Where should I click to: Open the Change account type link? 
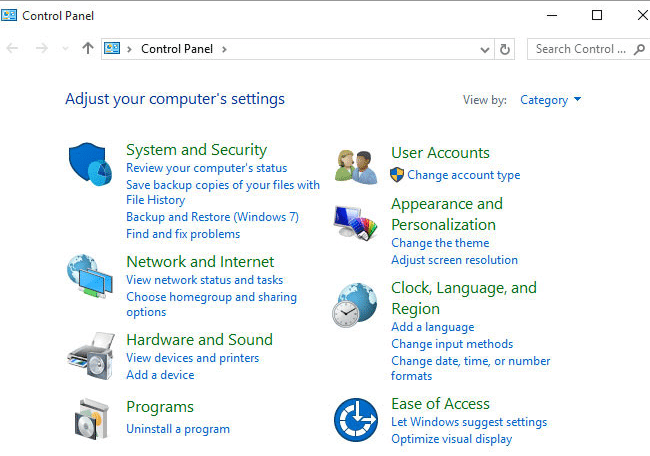pos(463,175)
